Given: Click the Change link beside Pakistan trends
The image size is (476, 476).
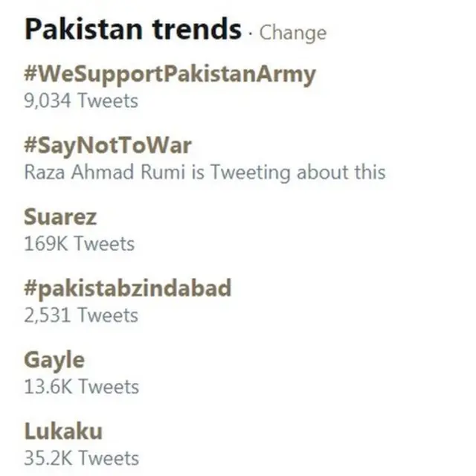Looking at the screenshot, I should [x=292, y=33].
